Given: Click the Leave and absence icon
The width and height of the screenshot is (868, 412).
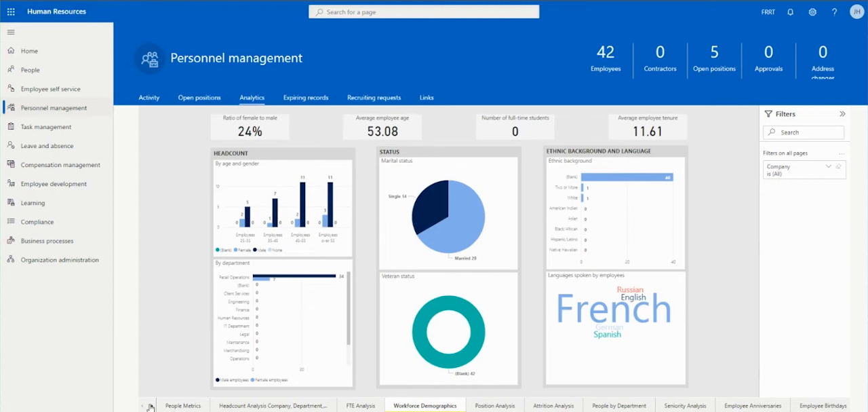Looking at the screenshot, I should 11,146.
